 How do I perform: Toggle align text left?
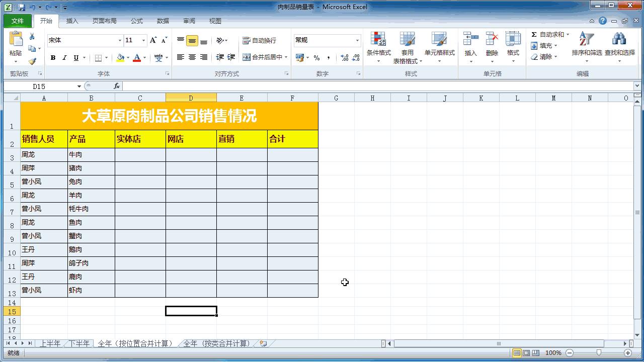181,57
